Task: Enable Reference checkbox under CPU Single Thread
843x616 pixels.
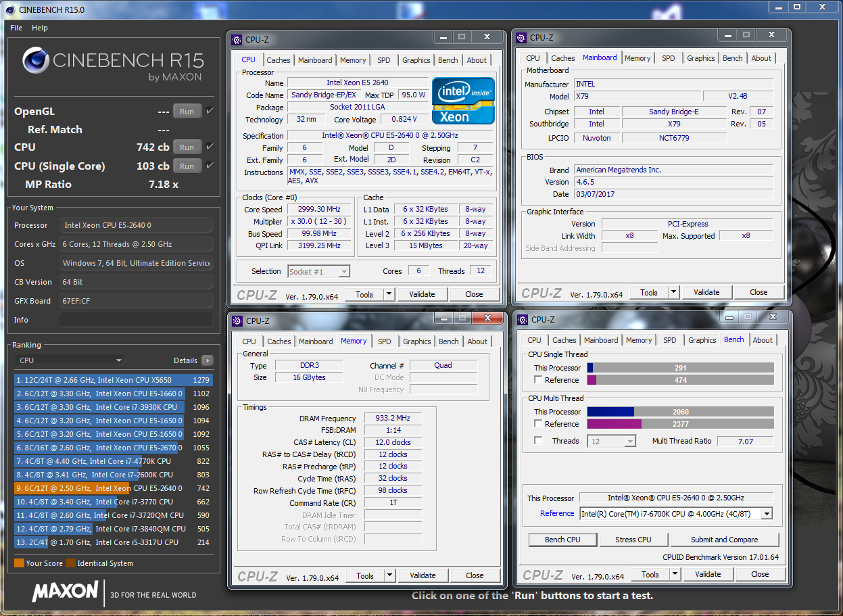Action: point(538,380)
